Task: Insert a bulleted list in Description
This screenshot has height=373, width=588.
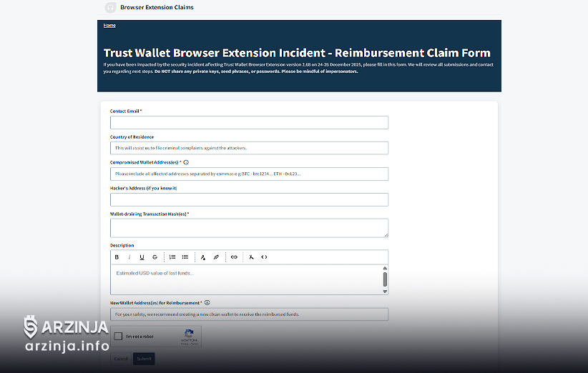Action: (185, 257)
